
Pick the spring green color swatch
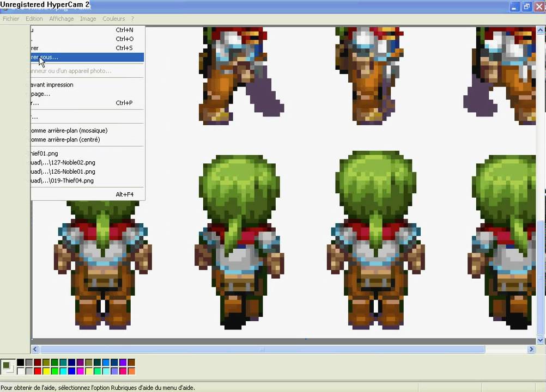pos(98,371)
